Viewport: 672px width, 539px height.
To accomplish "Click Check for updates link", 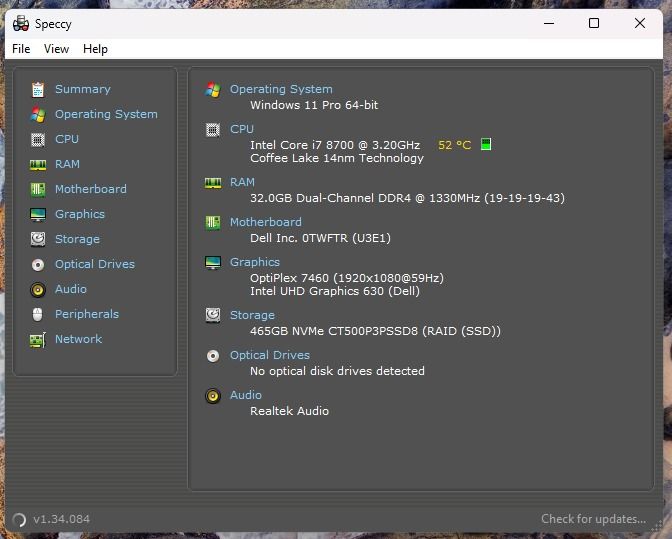I will (593, 519).
